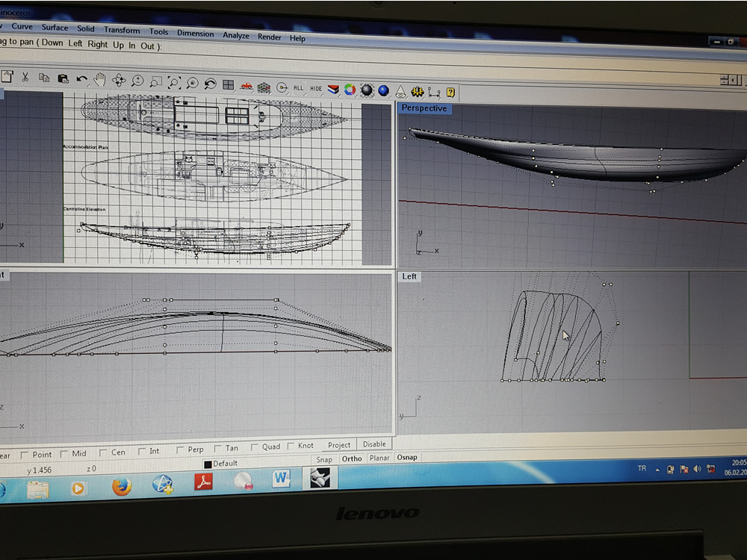Select the Rotate View four-arrow tool
Image resolution: width=747 pixels, height=560 pixels.
point(119,80)
